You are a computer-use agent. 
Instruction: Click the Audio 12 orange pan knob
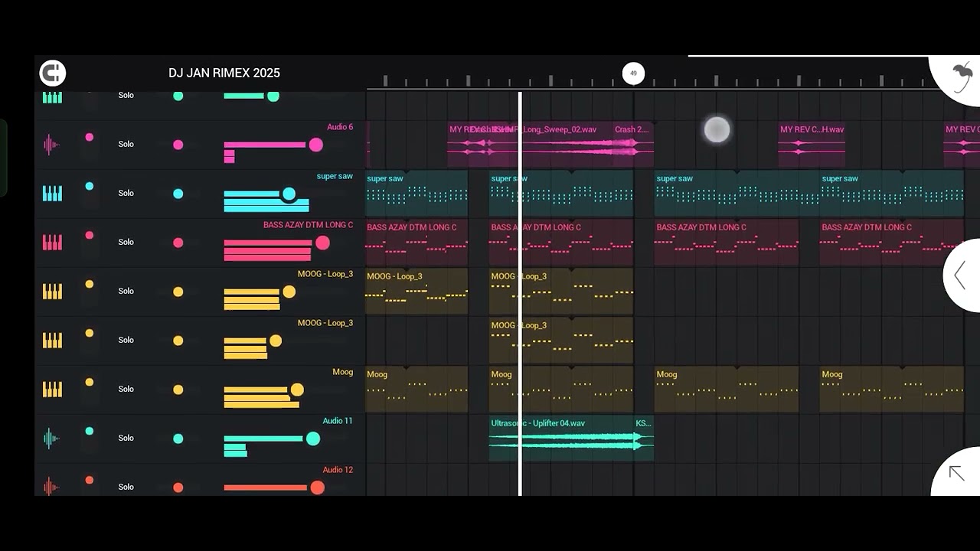pyautogui.click(x=178, y=487)
